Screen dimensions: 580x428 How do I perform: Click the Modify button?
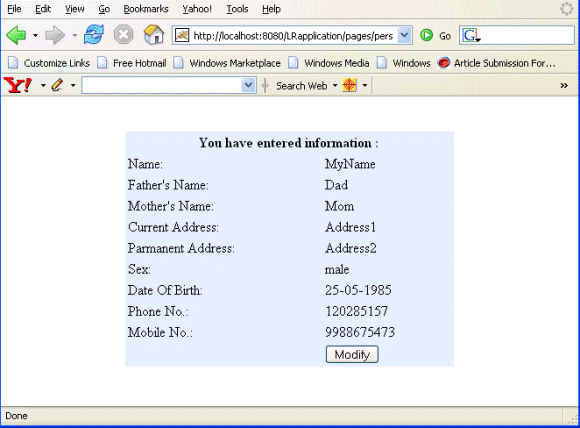pyautogui.click(x=352, y=354)
